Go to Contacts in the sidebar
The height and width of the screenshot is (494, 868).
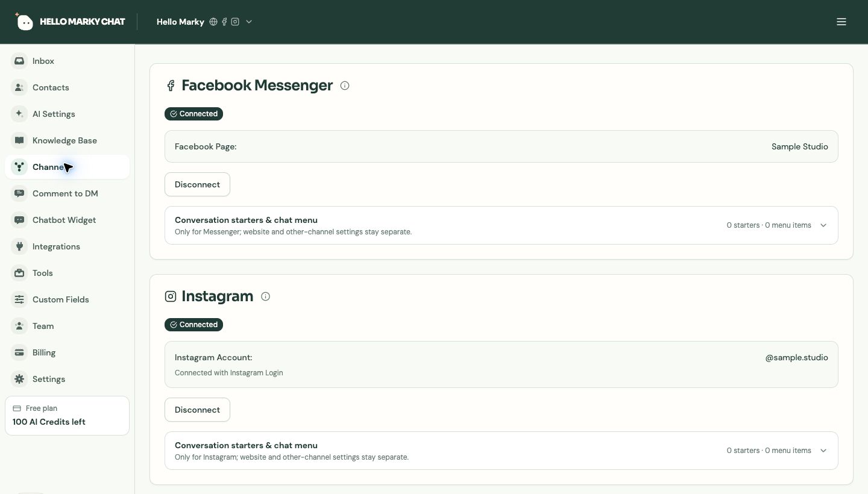click(67, 87)
